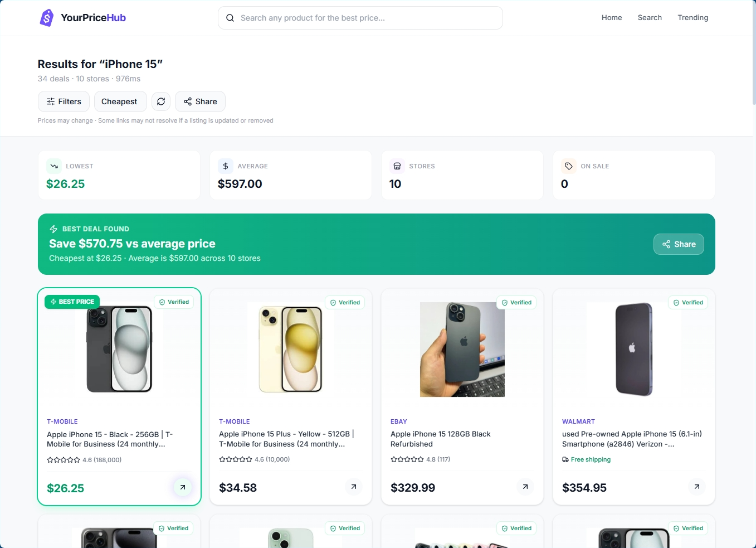Image resolution: width=756 pixels, height=548 pixels.
Task: Click the sliders icon on the Filters button
Action: click(x=50, y=101)
